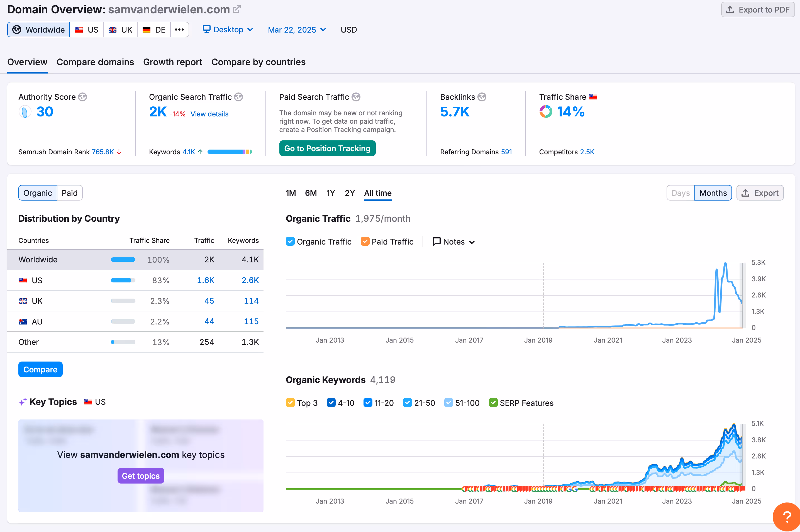Click the US flag in region selector
The width and height of the screenshot is (800, 532).
(x=79, y=30)
